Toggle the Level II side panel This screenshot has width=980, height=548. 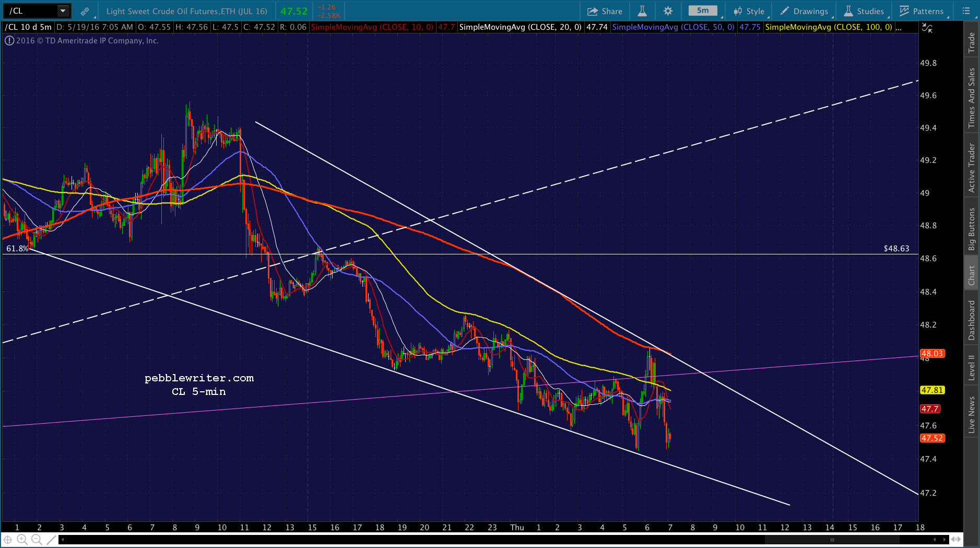tap(972, 367)
